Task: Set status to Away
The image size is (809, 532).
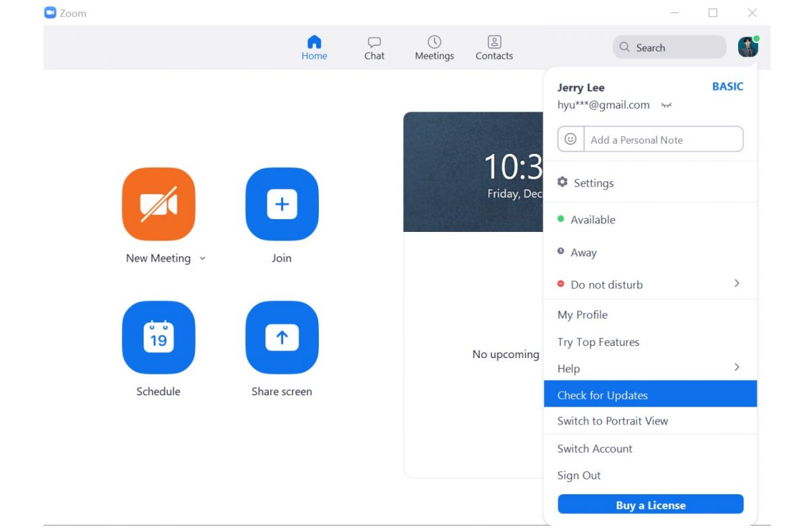Action: click(583, 253)
